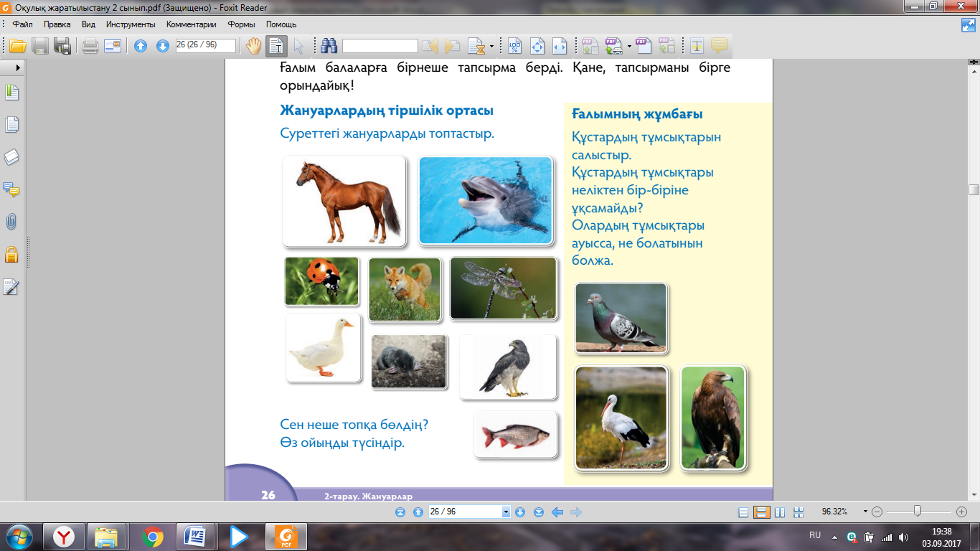Open the Signatures panel in sidebar

(11, 287)
